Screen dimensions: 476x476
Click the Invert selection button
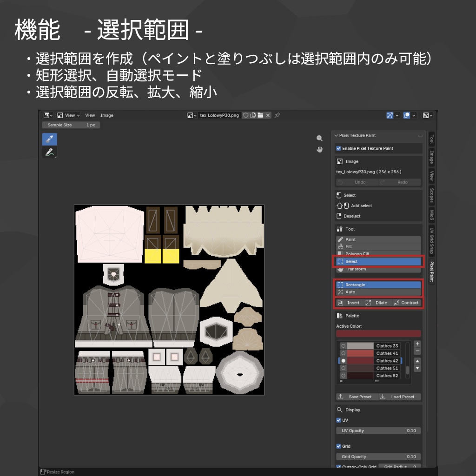pyautogui.click(x=350, y=303)
